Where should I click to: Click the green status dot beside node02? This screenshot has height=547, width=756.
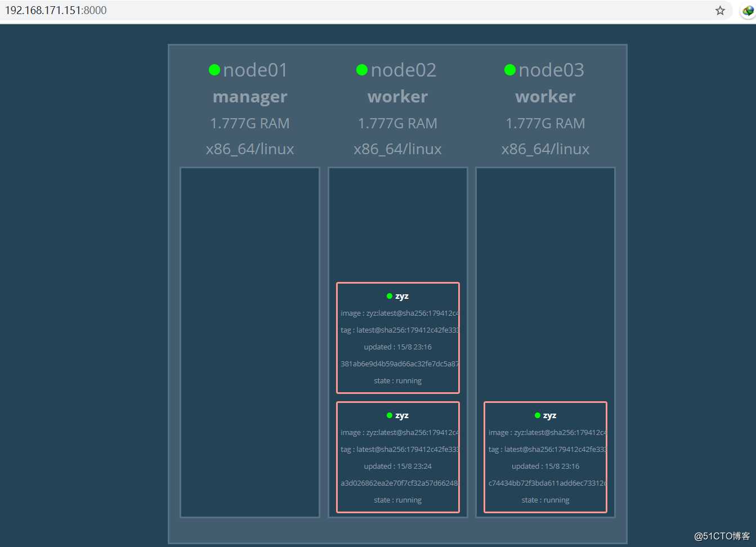[362, 70]
